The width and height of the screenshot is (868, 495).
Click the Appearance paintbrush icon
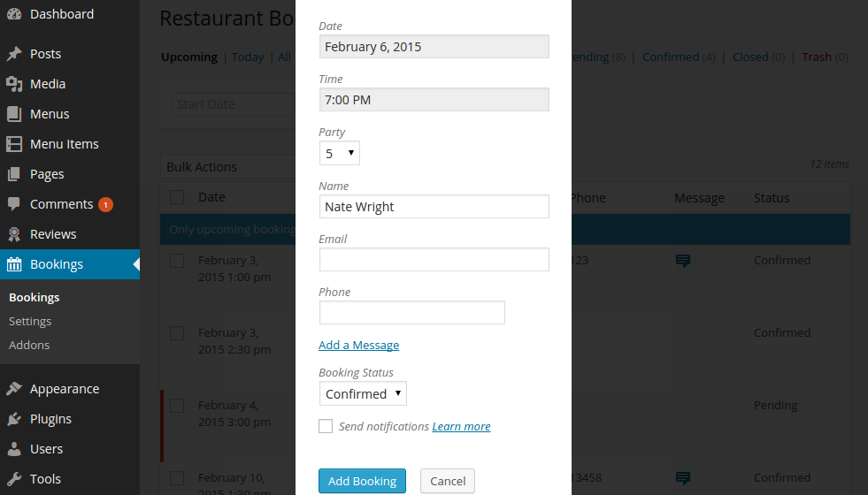[14, 389]
